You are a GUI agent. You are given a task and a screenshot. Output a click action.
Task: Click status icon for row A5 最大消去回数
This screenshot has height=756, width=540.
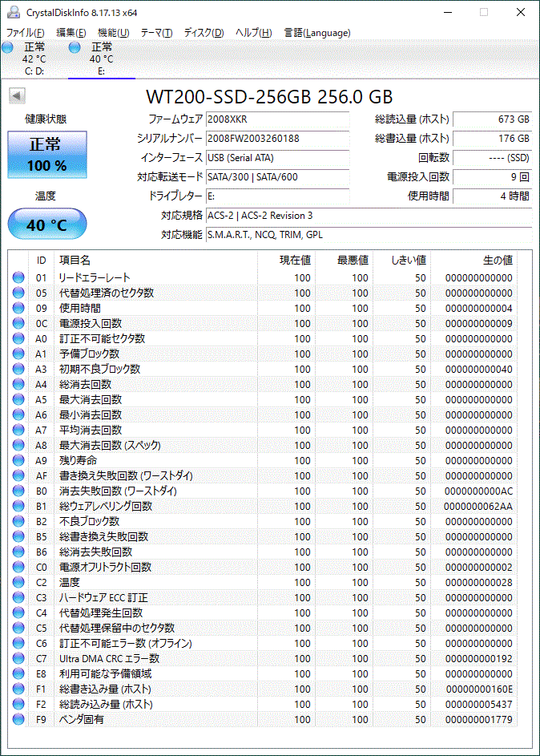18,399
